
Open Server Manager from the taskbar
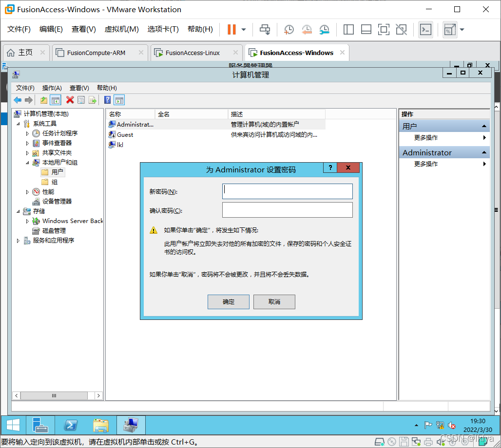pyautogui.click(x=40, y=425)
